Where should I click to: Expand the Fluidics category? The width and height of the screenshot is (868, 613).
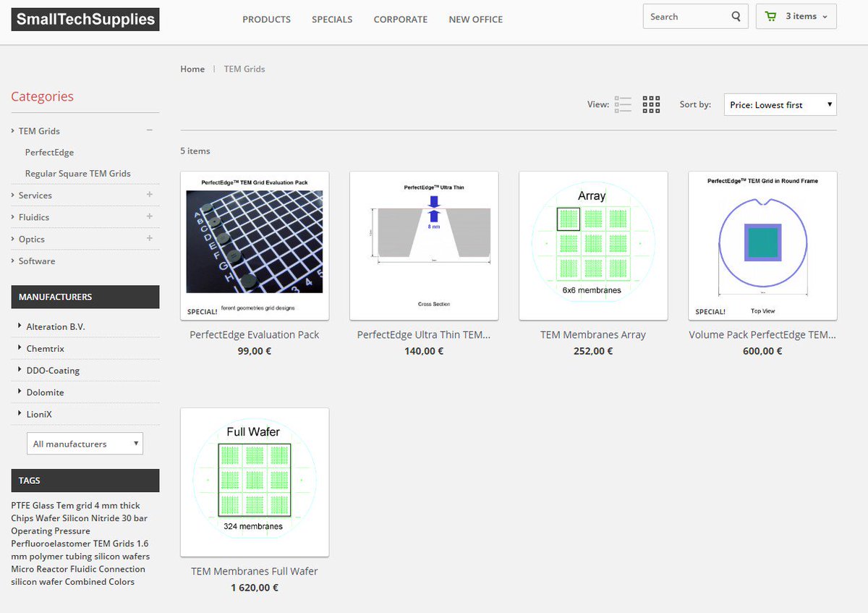coord(148,217)
